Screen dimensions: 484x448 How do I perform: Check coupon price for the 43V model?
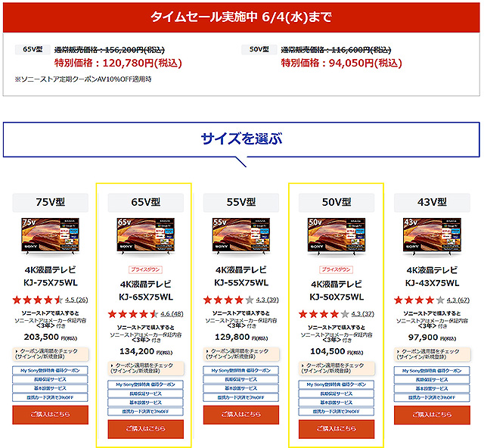click(x=432, y=354)
